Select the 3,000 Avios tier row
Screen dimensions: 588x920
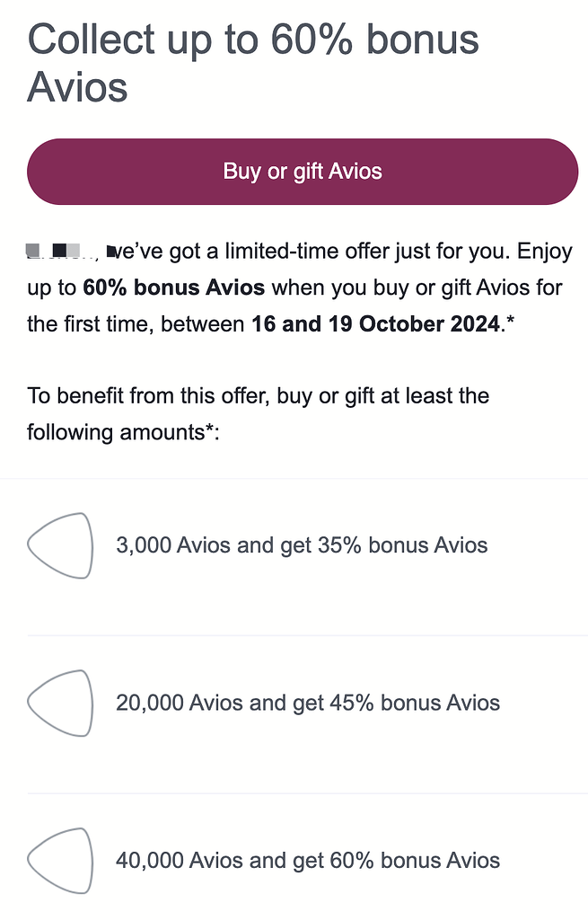[x=301, y=545]
